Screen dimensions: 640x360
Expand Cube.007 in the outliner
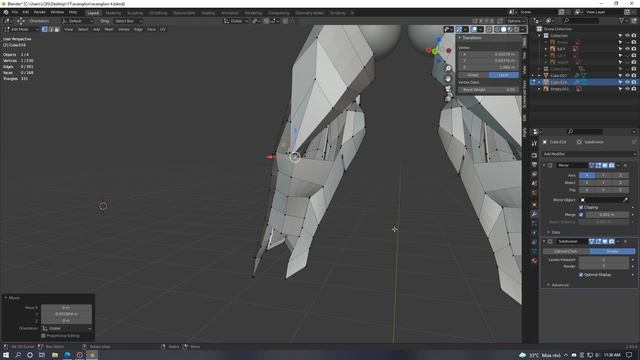click(x=539, y=76)
